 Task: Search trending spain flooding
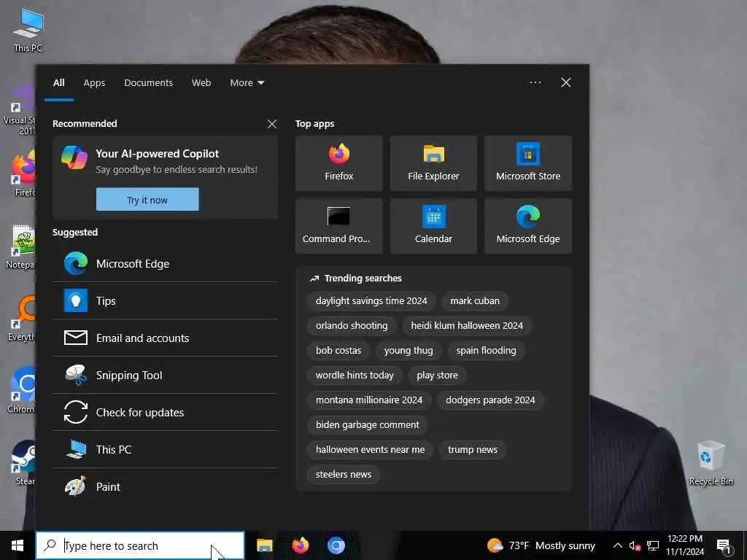tap(486, 351)
